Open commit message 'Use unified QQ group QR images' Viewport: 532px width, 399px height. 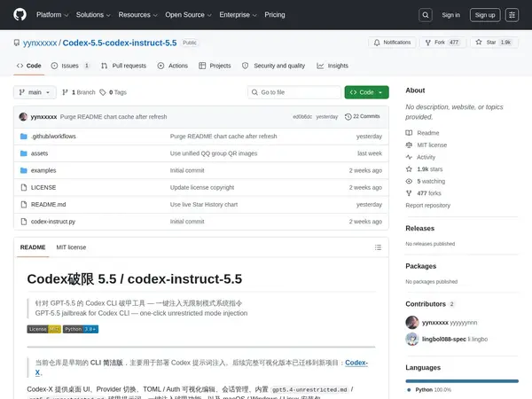pyautogui.click(x=214, y=153)
